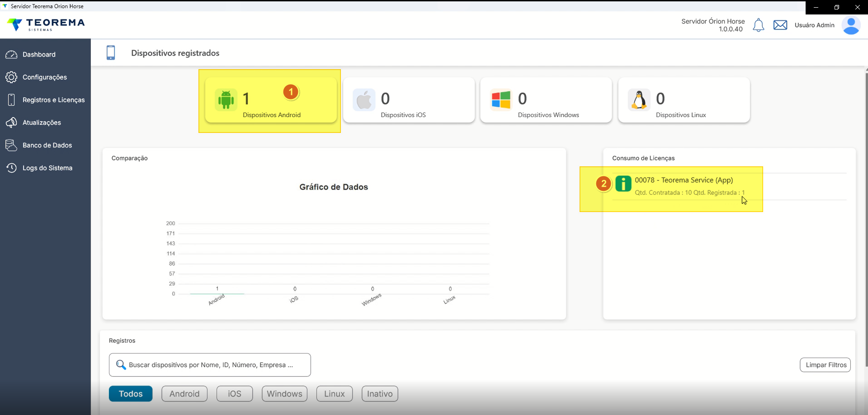Click the Android label on chart axis

click(217, 300)
